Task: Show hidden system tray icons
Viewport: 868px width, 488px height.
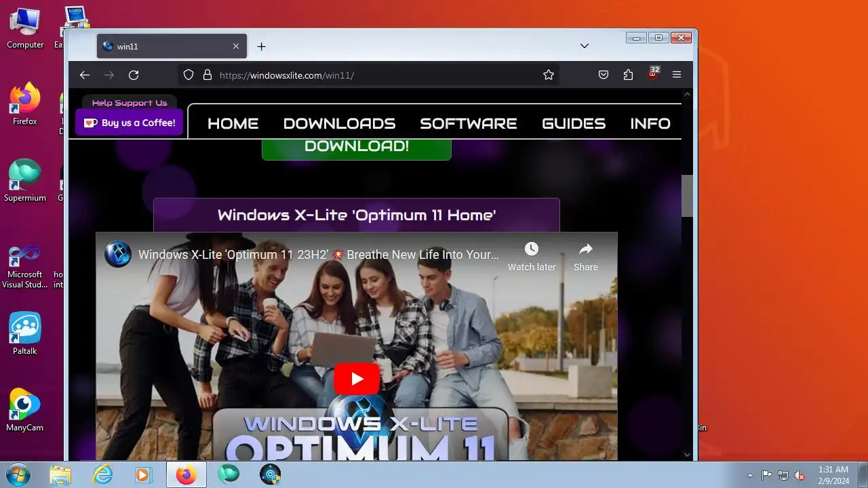Action: (750, 475)
